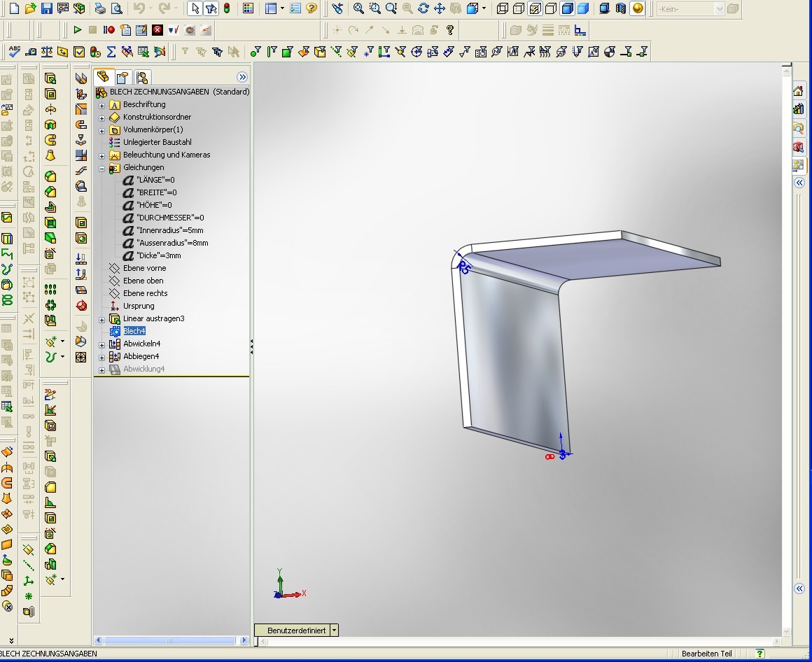The width and height of the screenshot is (812, 662).
Task: Click the help icon in status bar
Action: point(759,654)
